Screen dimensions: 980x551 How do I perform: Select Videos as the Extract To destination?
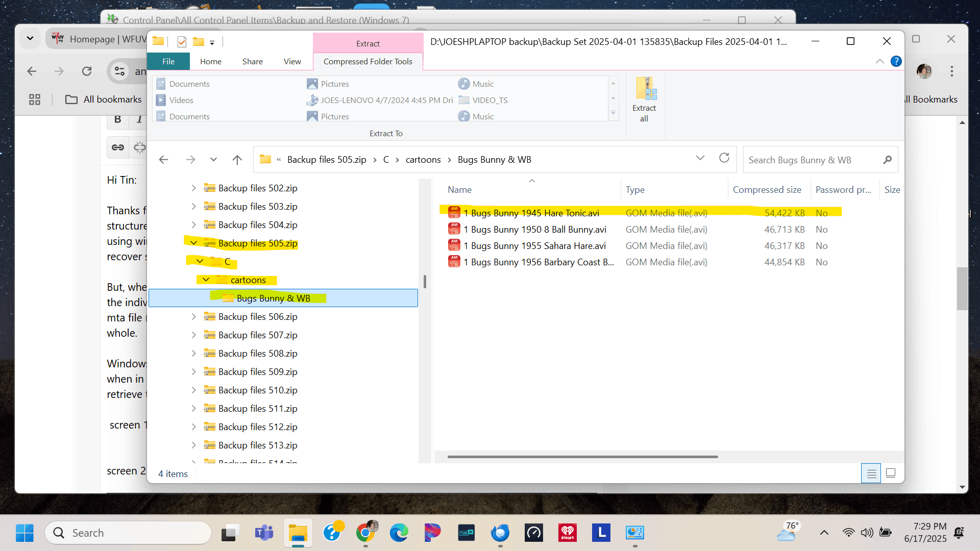click(x=181, y=100)
